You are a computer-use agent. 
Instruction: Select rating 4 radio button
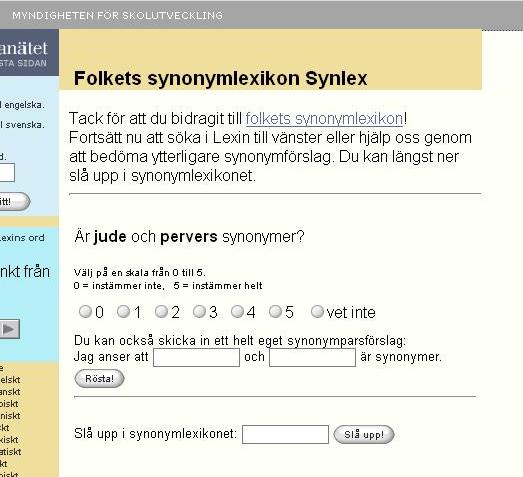coord(237,312)
